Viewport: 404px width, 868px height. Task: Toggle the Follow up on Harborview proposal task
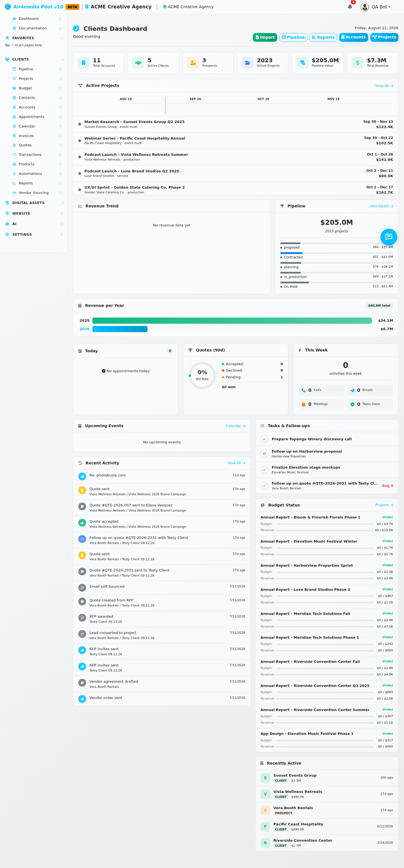(x=264, y=454)
